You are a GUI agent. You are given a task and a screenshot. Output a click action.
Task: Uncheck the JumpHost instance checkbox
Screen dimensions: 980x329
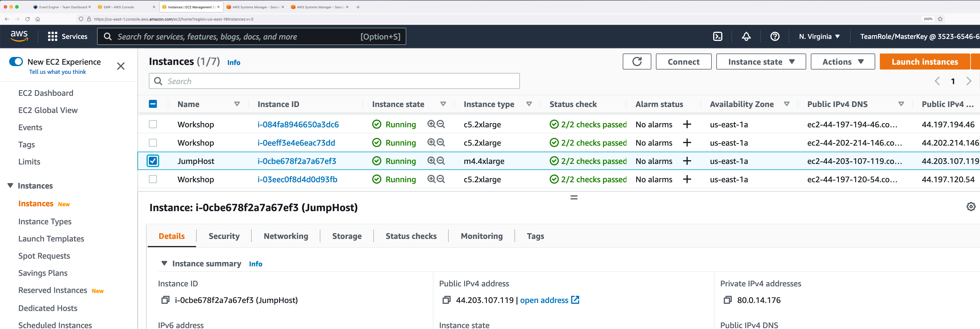[153, 161]
